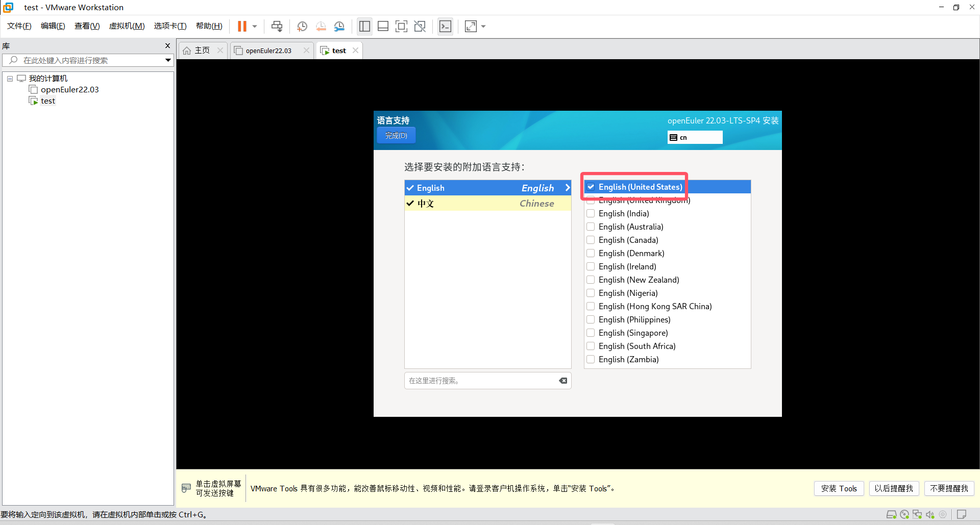
Task: Click the sound card status icon
Action: [930, 514]
